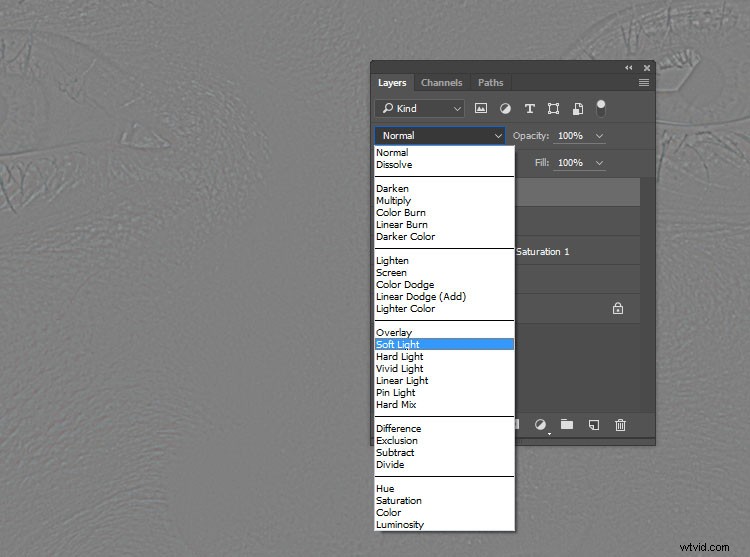Image resolution: width=750 pixels, height=557 pixels.
Task: Switch to the Paths tab
Action: tap(491, 83)
